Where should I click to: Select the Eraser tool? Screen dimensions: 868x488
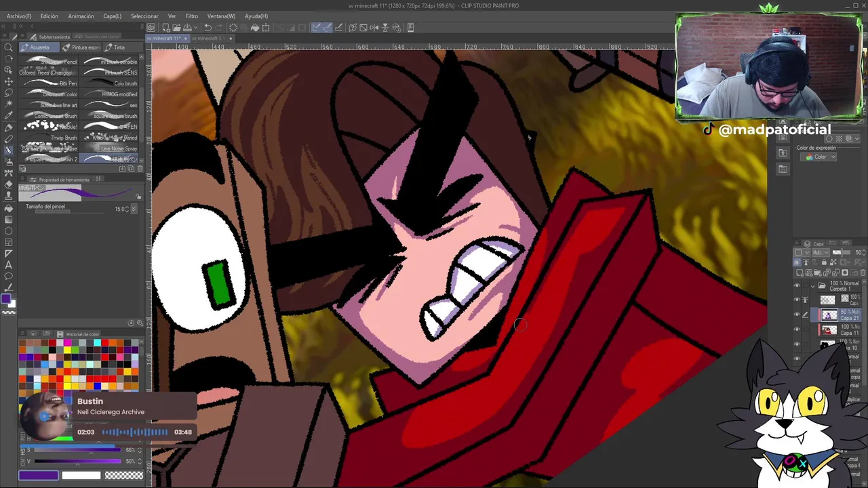point(9,184)
